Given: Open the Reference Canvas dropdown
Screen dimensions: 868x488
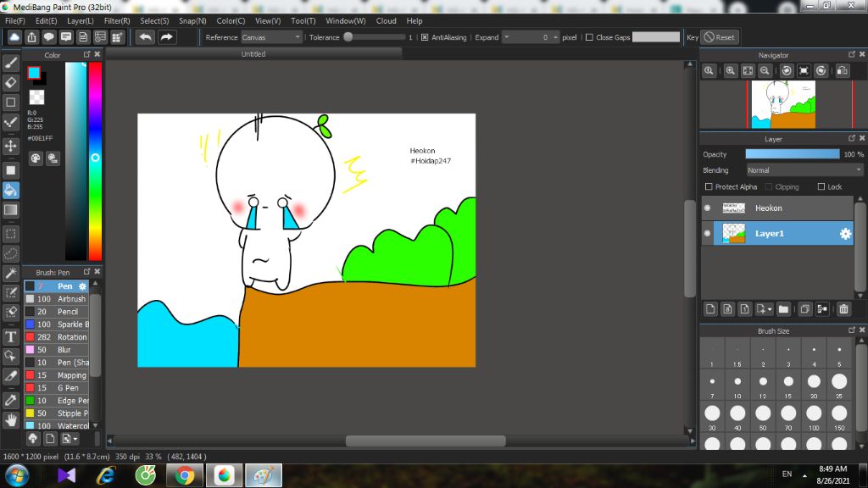Looking at the screenshot, I should pos(271,37).
